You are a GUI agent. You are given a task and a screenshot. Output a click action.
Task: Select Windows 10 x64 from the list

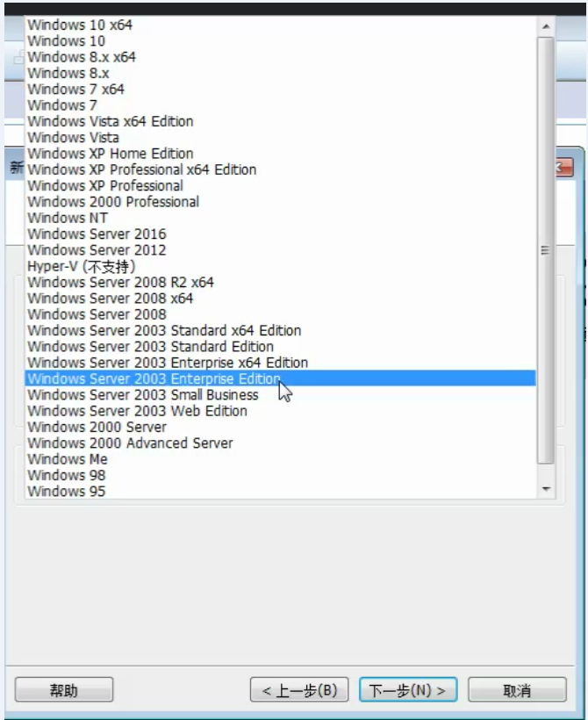pos(280,25)
